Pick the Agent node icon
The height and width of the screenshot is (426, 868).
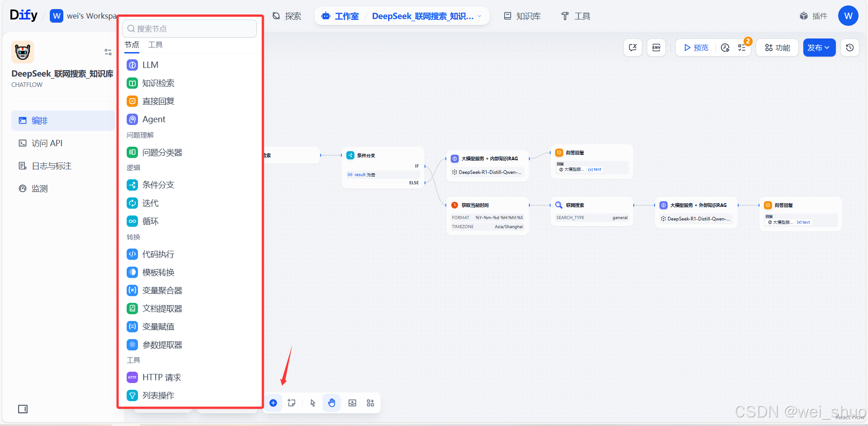coord(132,119)
